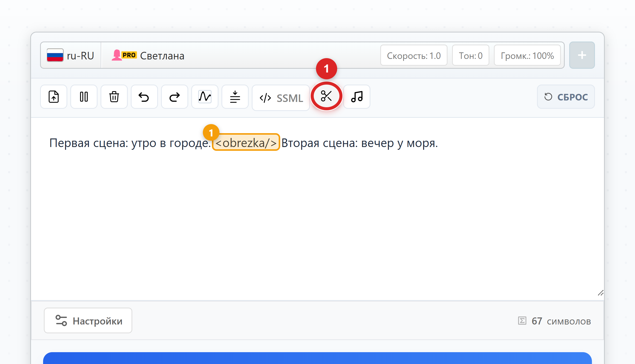Viewport: 635px width, 364px height.
Task: Click the sigma icon beside the character count
Action: pos(522,321)
